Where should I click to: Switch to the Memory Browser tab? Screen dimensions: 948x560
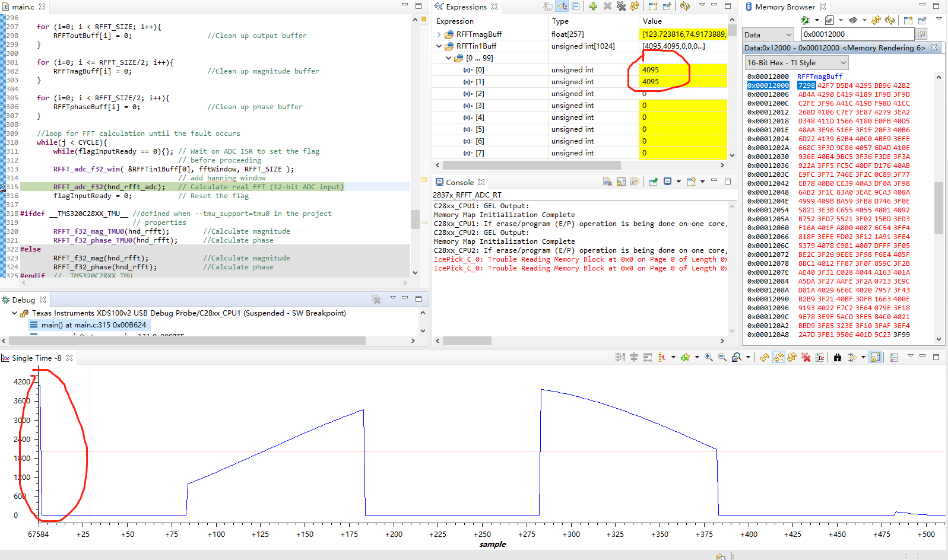pyautogui.click(x=784, y=7)
